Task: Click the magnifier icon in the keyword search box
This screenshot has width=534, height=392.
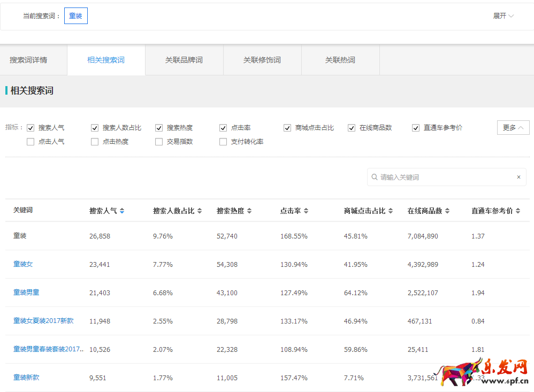Action: coord(375,176)
